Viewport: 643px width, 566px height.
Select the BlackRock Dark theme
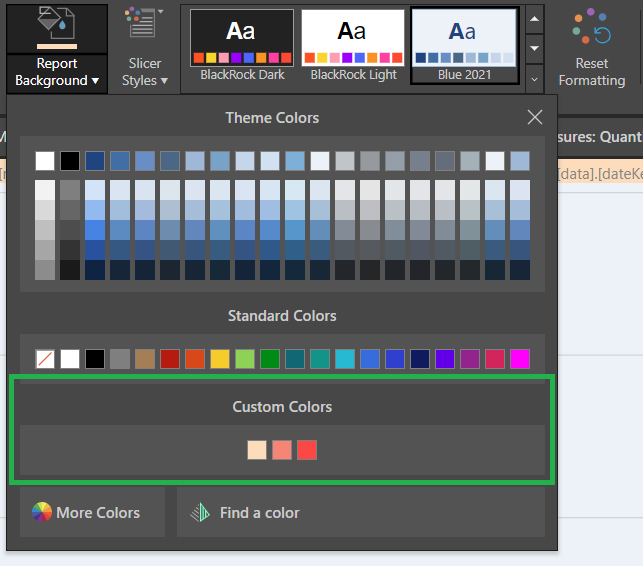242,45
